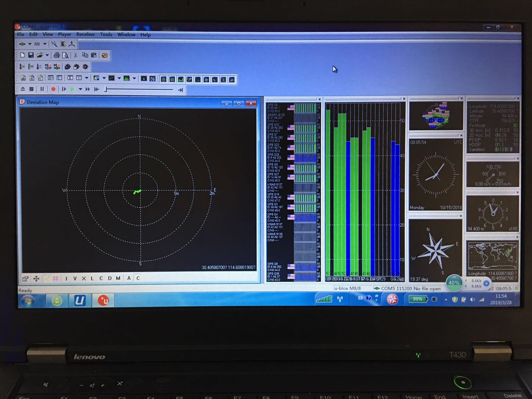Click the No file open status entry

click(x=427, y=289)
